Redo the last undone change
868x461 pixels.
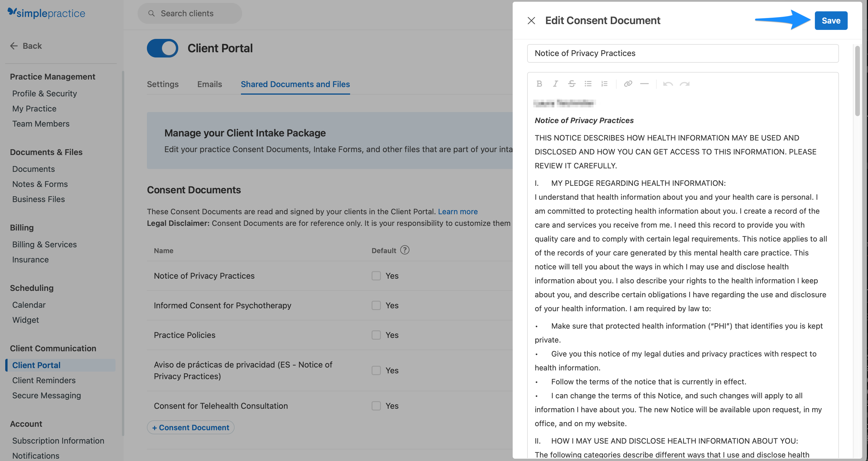(x=685, y=84)
